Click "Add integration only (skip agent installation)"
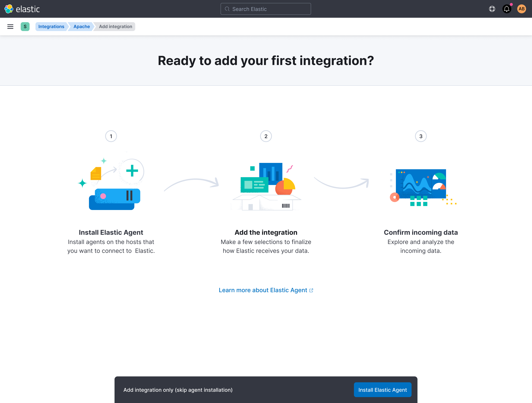532x403 pixels. click(x=178, y=390)
